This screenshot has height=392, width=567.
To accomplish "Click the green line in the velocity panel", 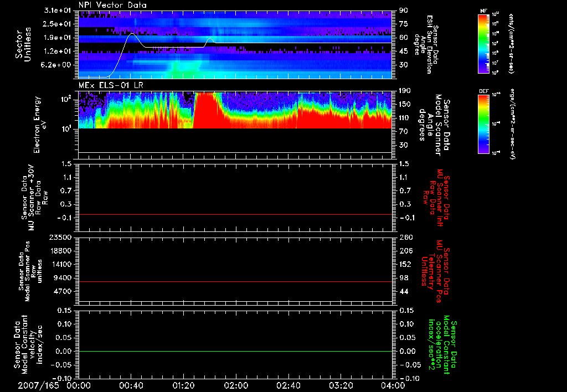I will pyautogui.click(x=235, y=351).
